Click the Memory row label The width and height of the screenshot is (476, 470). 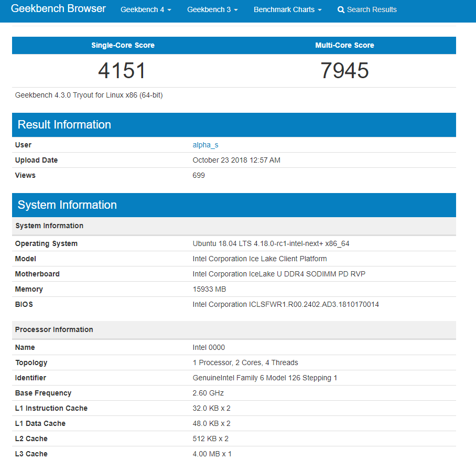tap(29, 289)
